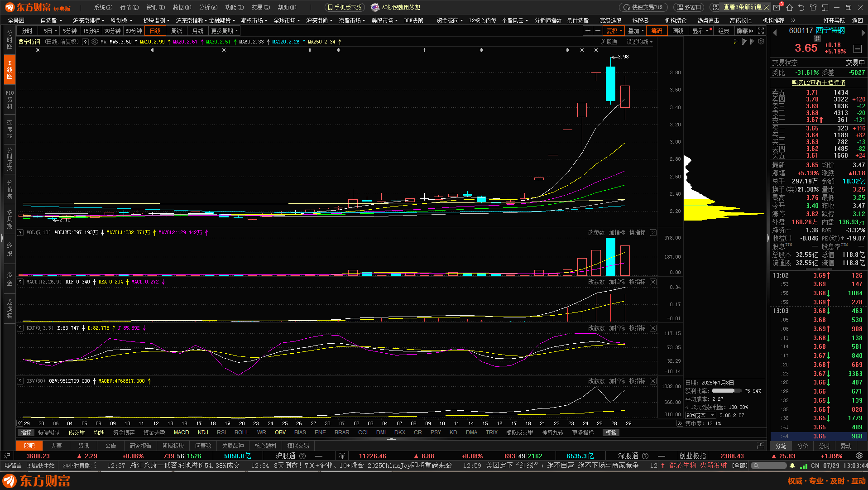Click the cyan candlestick at 3.98 high
868x490 pixels.
click(x=610, y=83)
